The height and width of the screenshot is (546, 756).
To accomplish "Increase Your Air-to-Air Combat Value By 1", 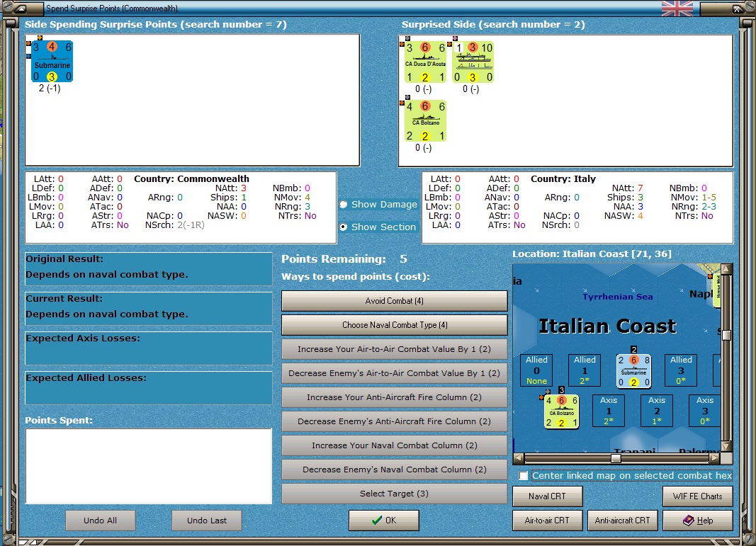I will [x=395, y=349].
